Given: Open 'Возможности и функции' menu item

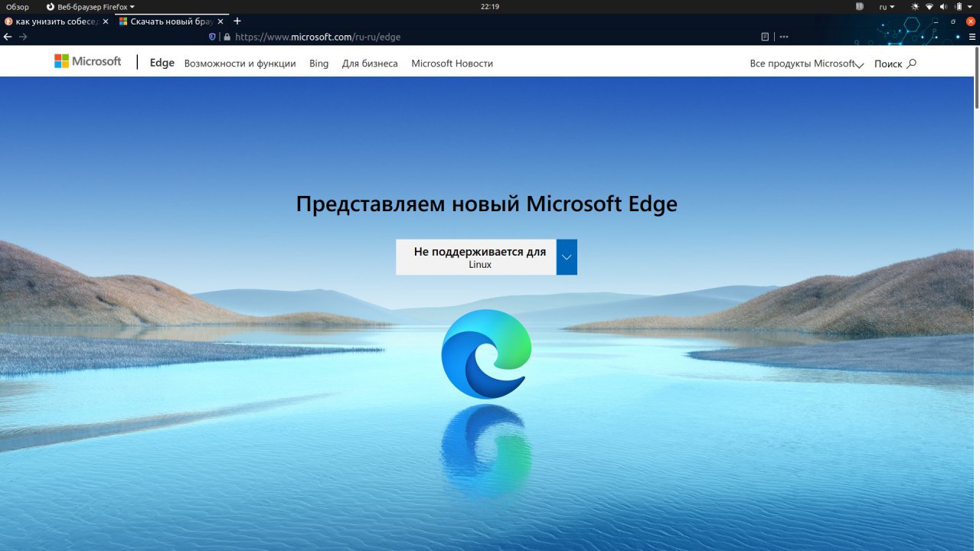Looking at the screenshot, I should [x=240, y=64].
